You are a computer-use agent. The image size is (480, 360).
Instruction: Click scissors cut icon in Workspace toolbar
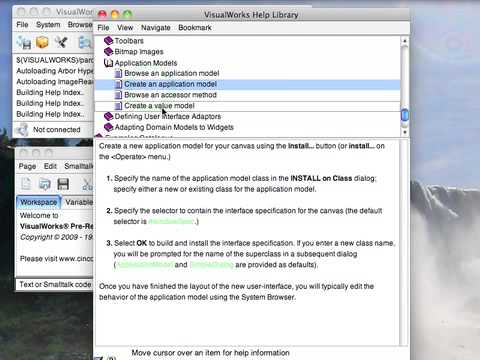point(87,184)
